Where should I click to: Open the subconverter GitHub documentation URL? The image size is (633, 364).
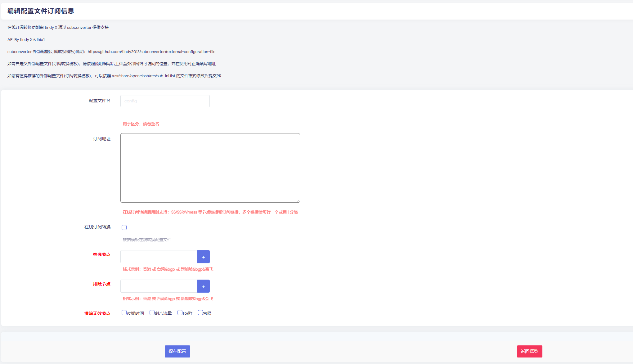click(x=151, y=52)
